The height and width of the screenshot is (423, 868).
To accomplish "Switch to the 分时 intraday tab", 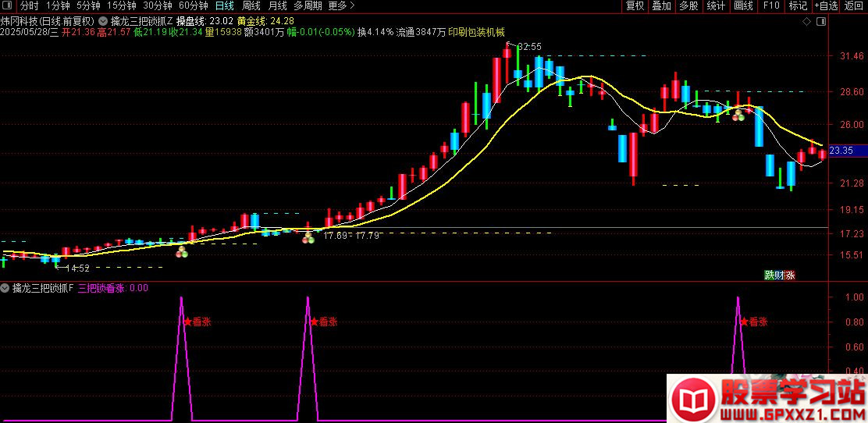I will click(29, 6).
